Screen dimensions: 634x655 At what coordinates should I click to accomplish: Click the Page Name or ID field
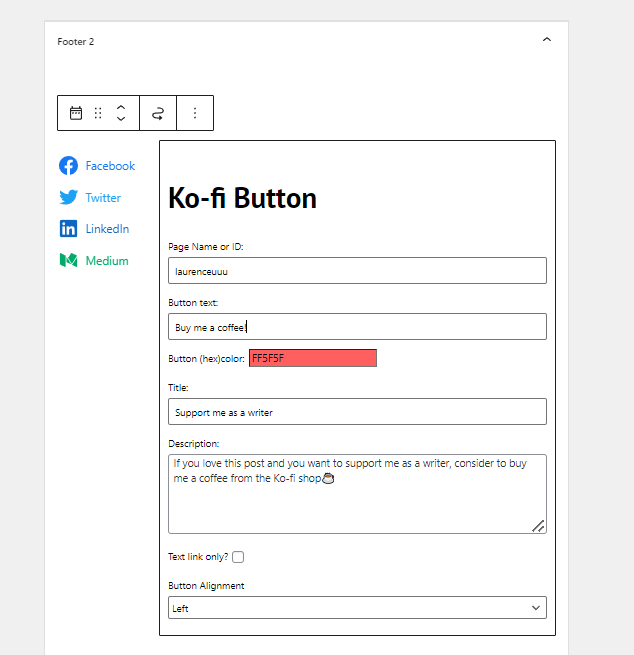(357, 271)
